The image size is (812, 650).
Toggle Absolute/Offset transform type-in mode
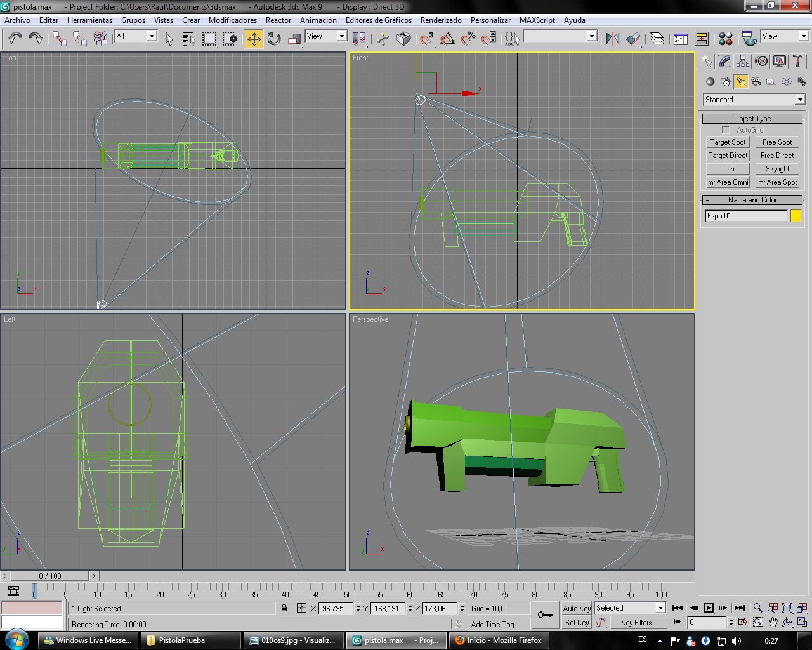coord(301,608)
